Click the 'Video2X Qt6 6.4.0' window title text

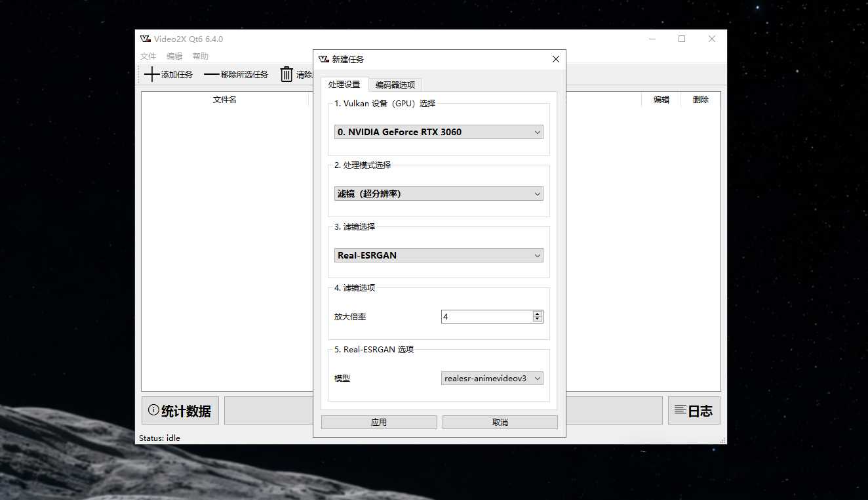click(x=189, y=39)
